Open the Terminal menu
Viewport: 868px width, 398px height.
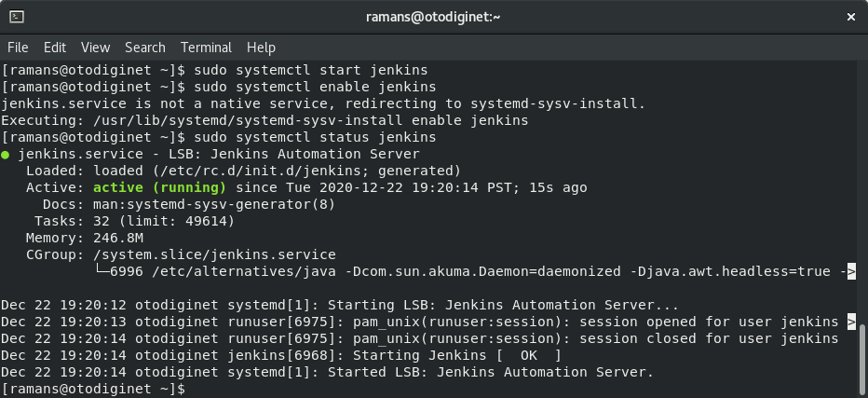[x=206, y=48]
